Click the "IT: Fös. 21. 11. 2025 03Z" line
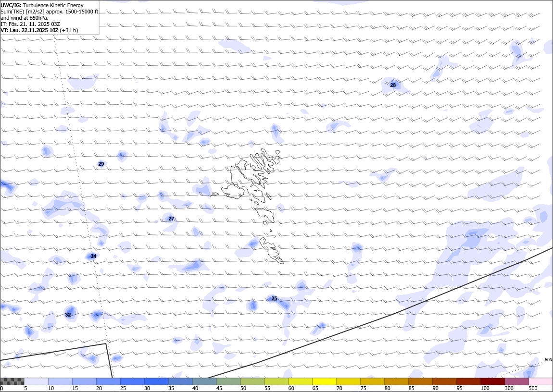The image size is (553, 392). (x=30, y=24)
